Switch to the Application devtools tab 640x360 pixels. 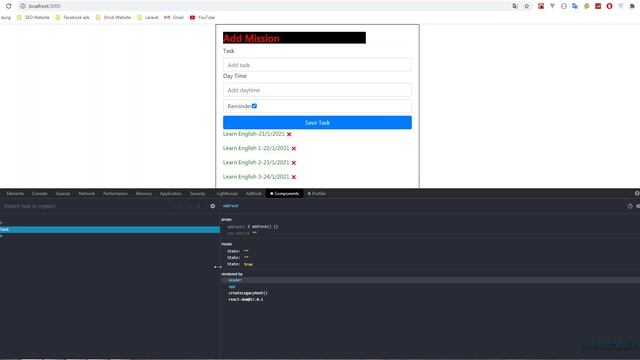click(171, 193)
